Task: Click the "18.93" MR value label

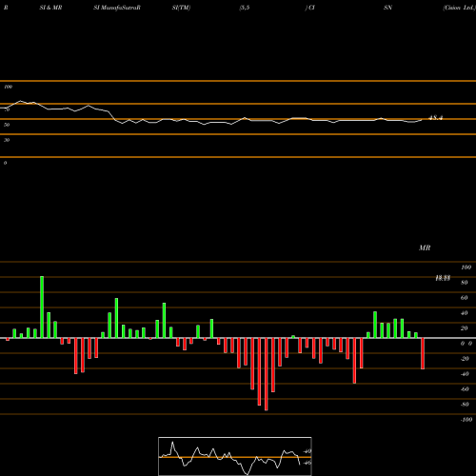Action: 443,278
